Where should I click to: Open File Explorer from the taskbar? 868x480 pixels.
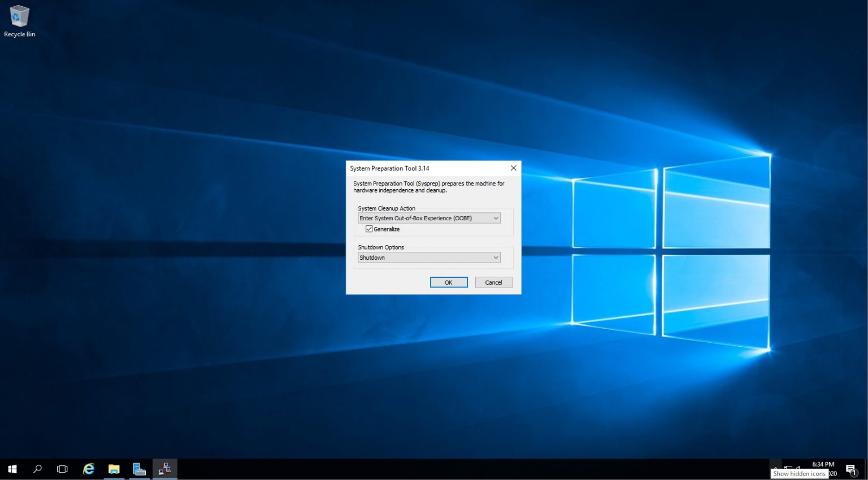coord(114,469)
